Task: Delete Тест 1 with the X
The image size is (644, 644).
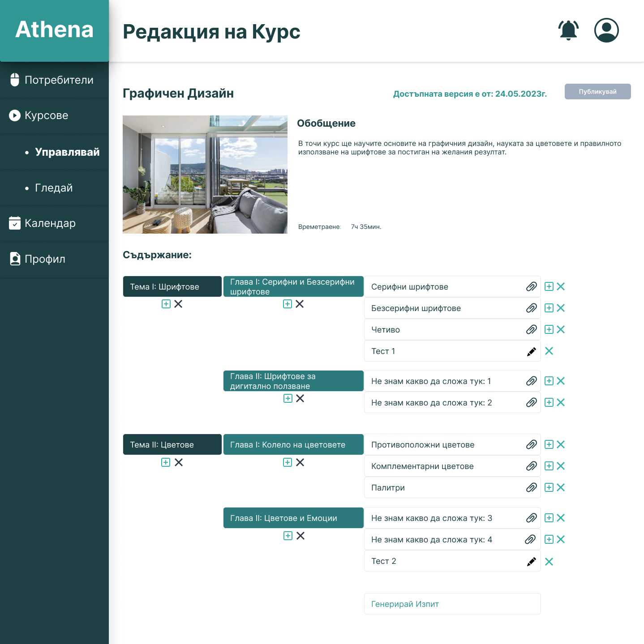Action: tap(549, 351)
